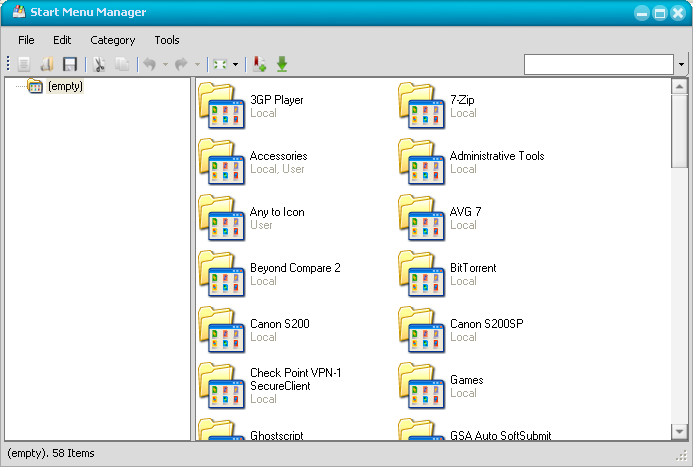Click the 3GP Player label
The image size is (698, 471).
click(x=276, y=100)
